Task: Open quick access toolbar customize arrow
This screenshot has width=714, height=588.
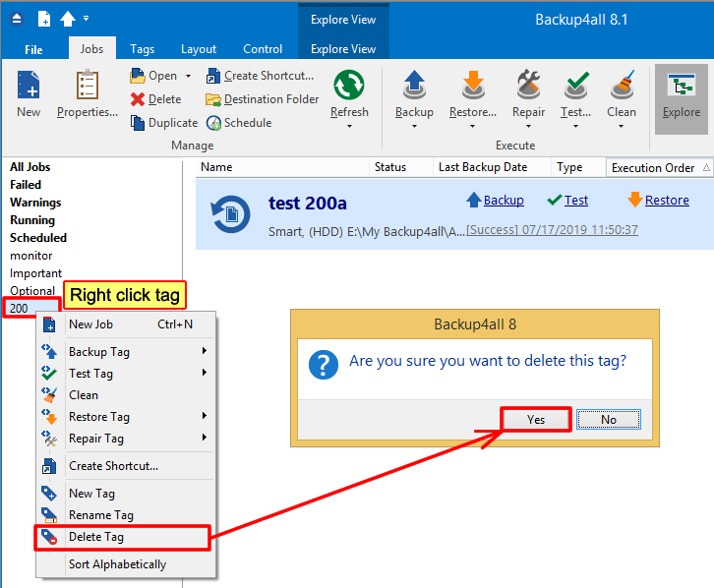Action: tap(87, 19)
